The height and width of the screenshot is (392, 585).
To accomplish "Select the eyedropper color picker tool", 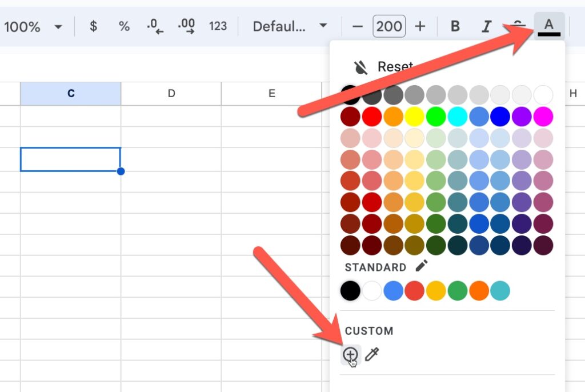I will 372,355.
